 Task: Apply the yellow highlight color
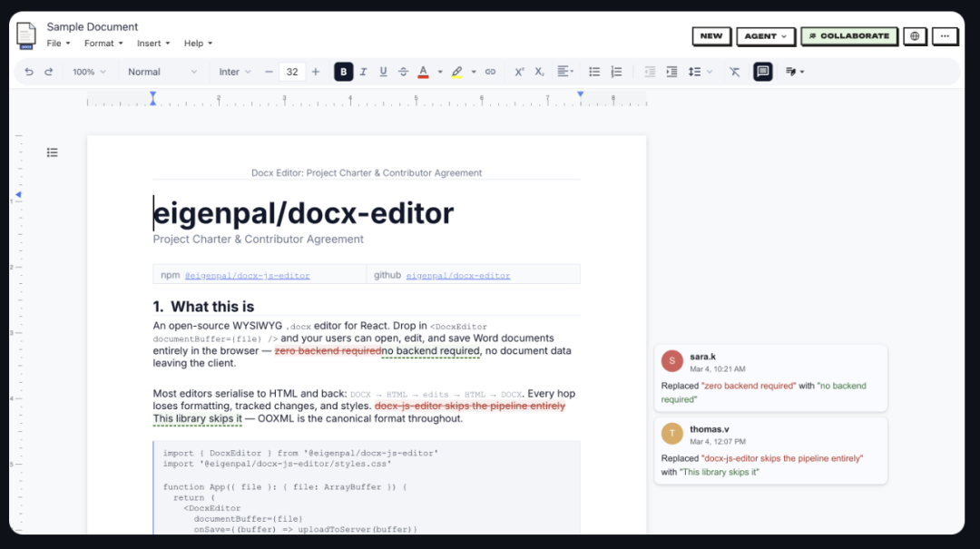pyautogui.click(x=456, y=72)
